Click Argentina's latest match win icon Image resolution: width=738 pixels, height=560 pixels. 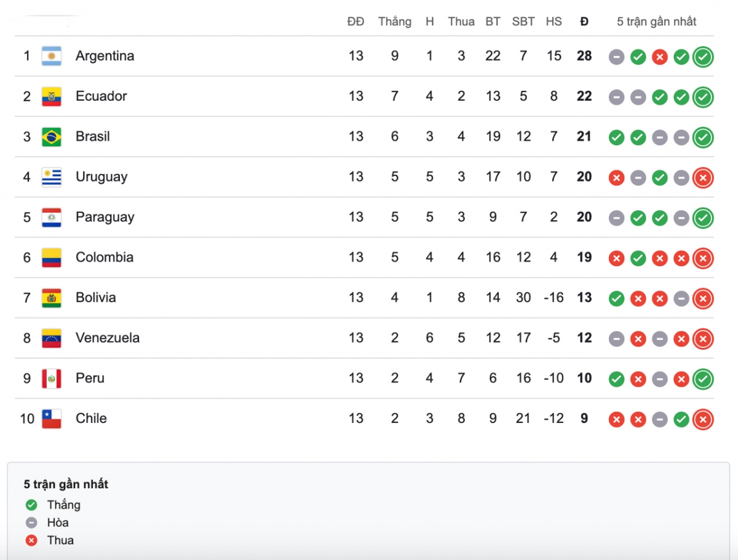pos(703,57)
